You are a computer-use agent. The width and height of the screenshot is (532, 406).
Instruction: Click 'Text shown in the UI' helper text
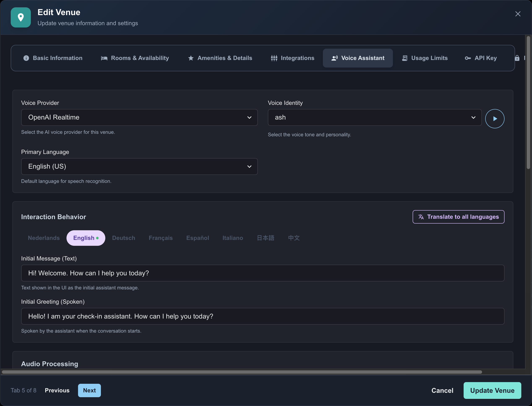pos(80,288)
